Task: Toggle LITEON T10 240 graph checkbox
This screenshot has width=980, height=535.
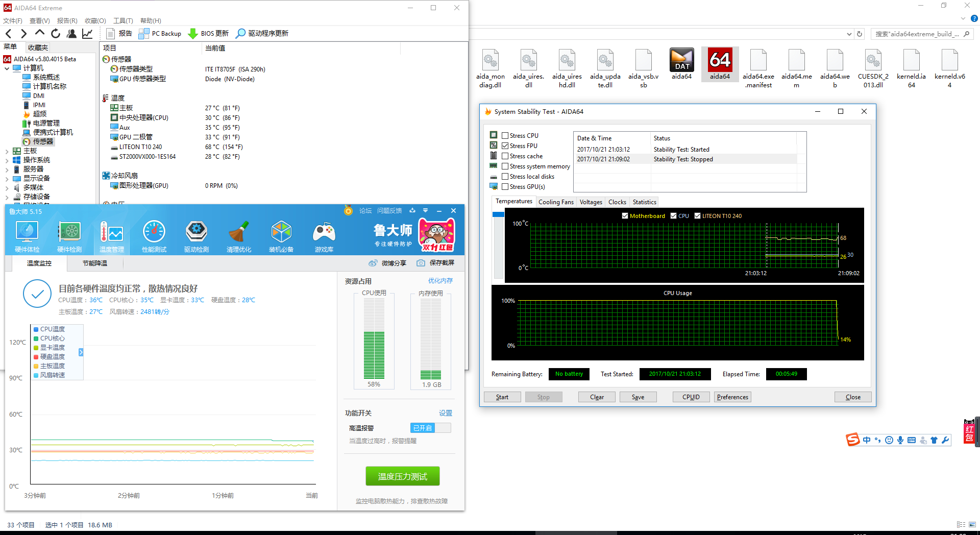Action: pos(697,216)
